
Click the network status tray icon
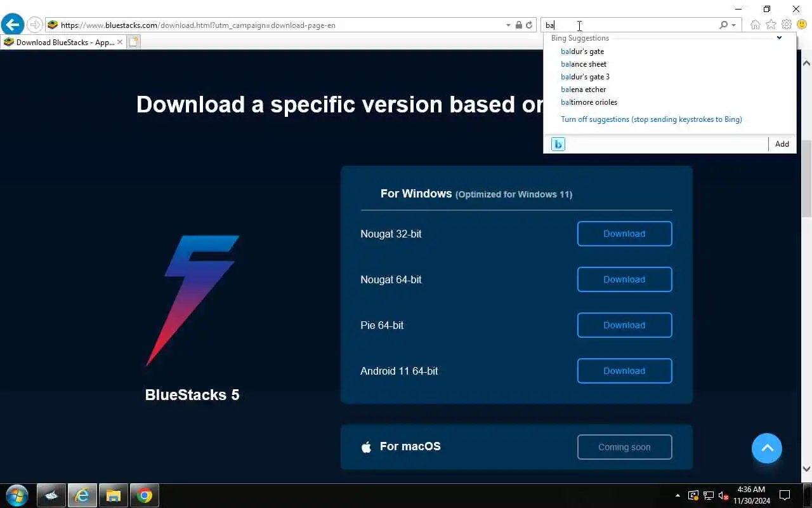point(709,495)
